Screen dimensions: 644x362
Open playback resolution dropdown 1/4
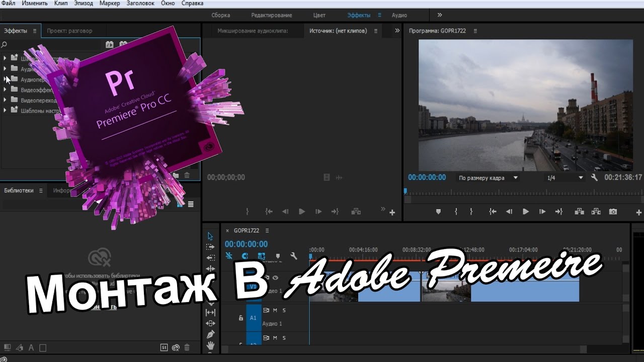[x=566, y=178]
